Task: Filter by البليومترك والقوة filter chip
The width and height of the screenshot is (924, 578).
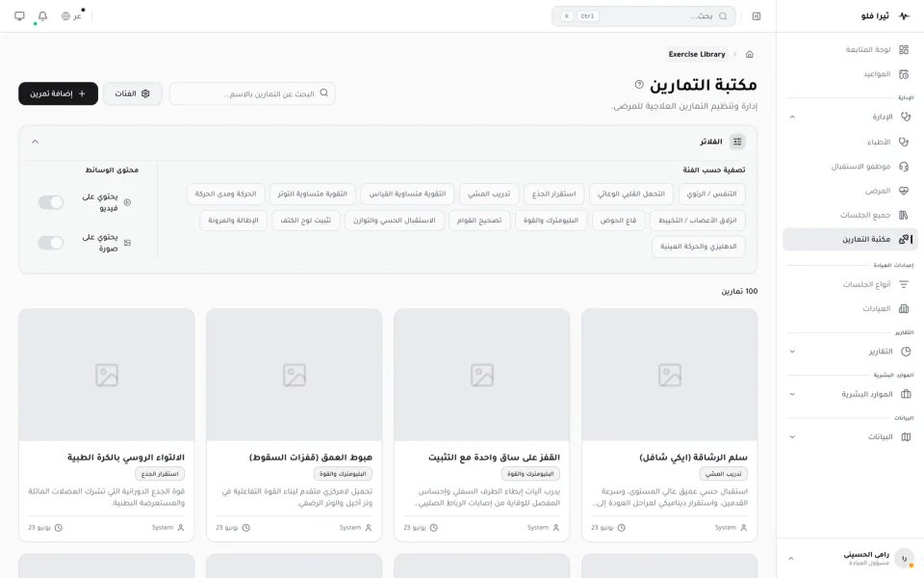Action: [x=551, y=220]
